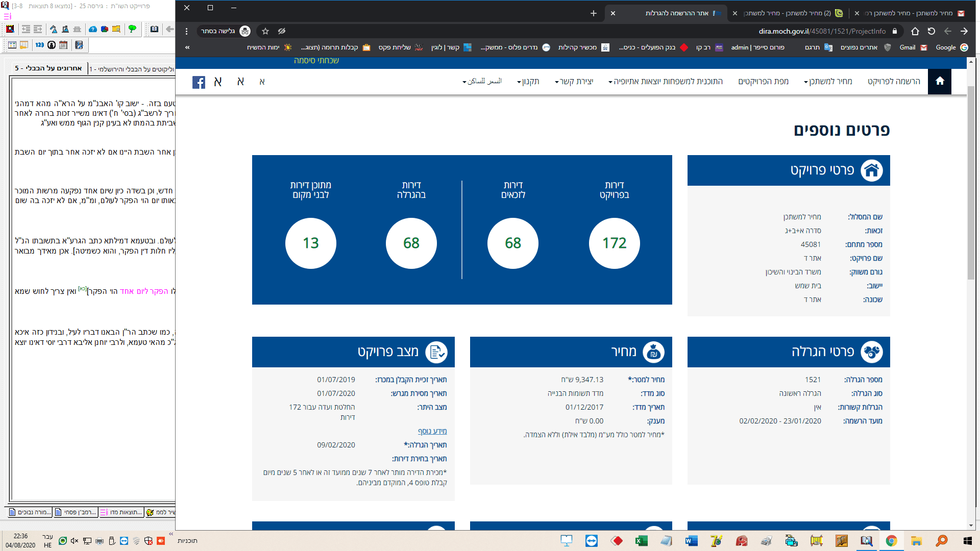Reload the page with refresh icon
980x551 pixels.
click(x=931, y=31)
